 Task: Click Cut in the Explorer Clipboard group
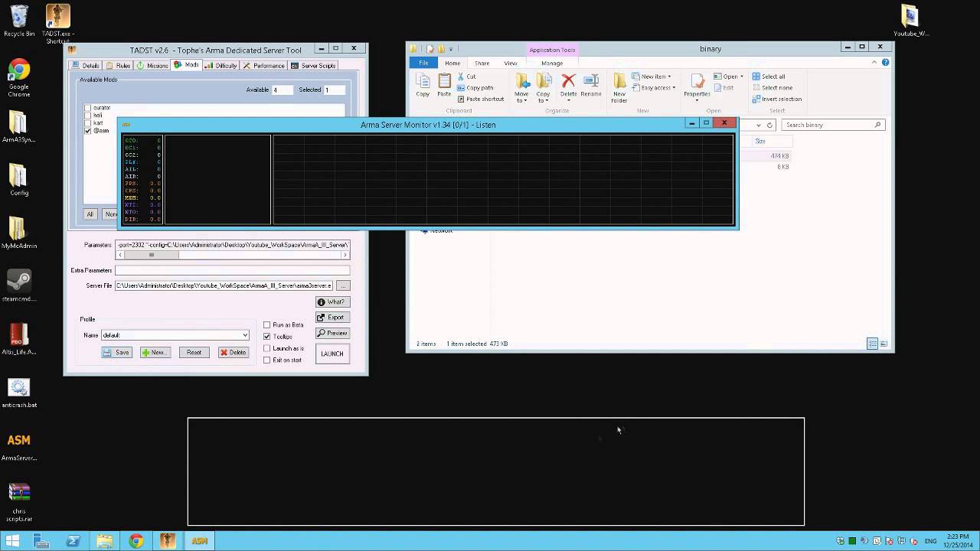point(466,77)
